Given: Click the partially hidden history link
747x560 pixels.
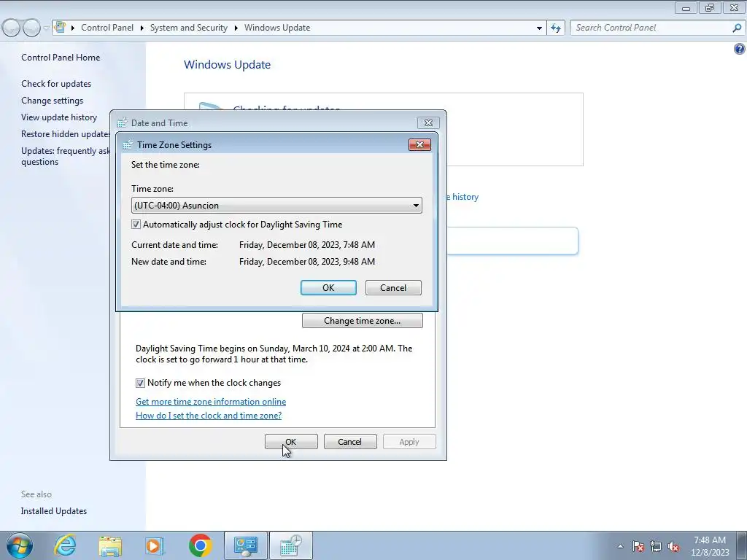Looking at the screenshot, I should pyautogui.click(x=462, y=197).
